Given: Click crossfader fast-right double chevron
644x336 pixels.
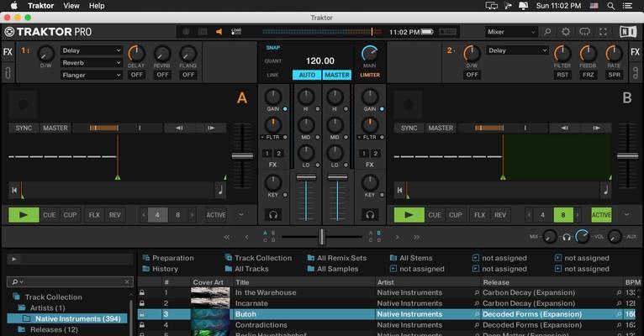Looking at the screenshot, I should pos(416,237).
